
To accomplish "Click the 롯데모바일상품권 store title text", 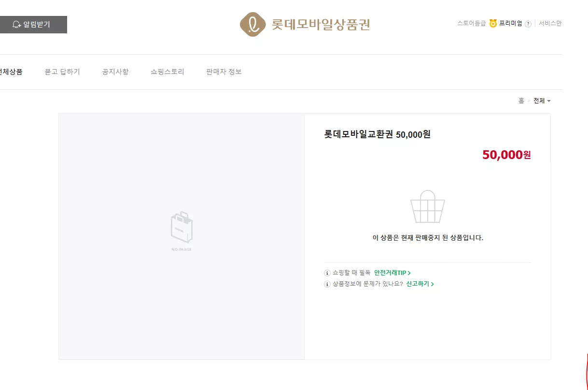I will [321, 25].
